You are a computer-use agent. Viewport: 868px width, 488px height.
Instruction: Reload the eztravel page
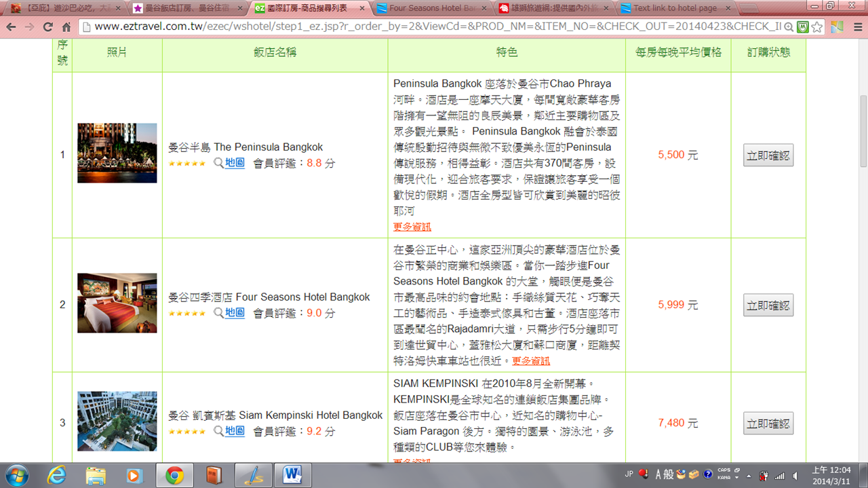coord(47,27)
